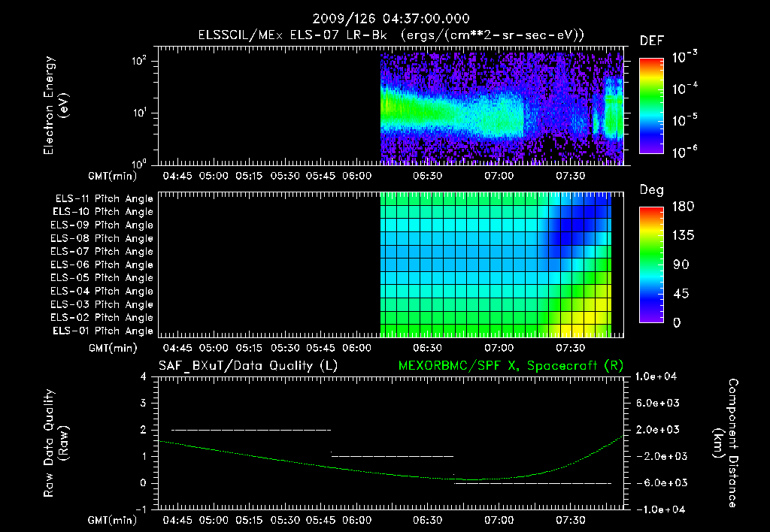This screenshot has height=532, width=770.
Task: Click tick value 4 on Raw Data Quality axis
Action: click(x=144, y=376)
